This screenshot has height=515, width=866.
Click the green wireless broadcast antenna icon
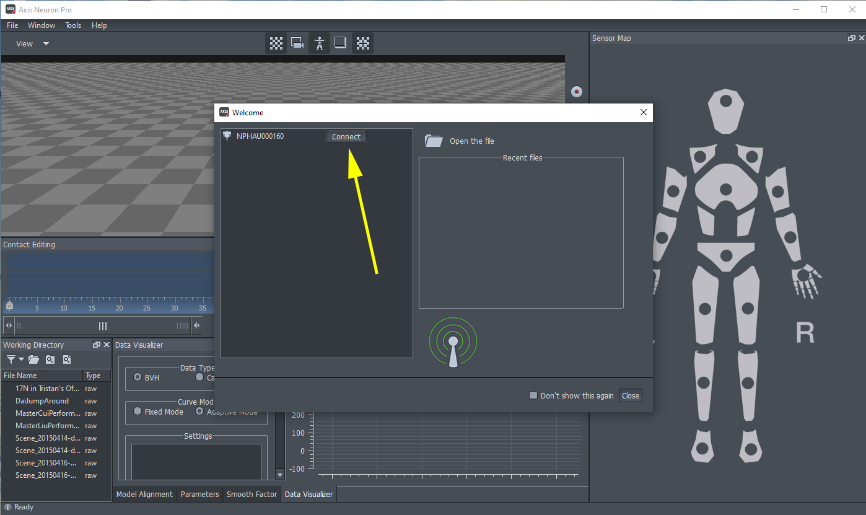pos(452,343)
